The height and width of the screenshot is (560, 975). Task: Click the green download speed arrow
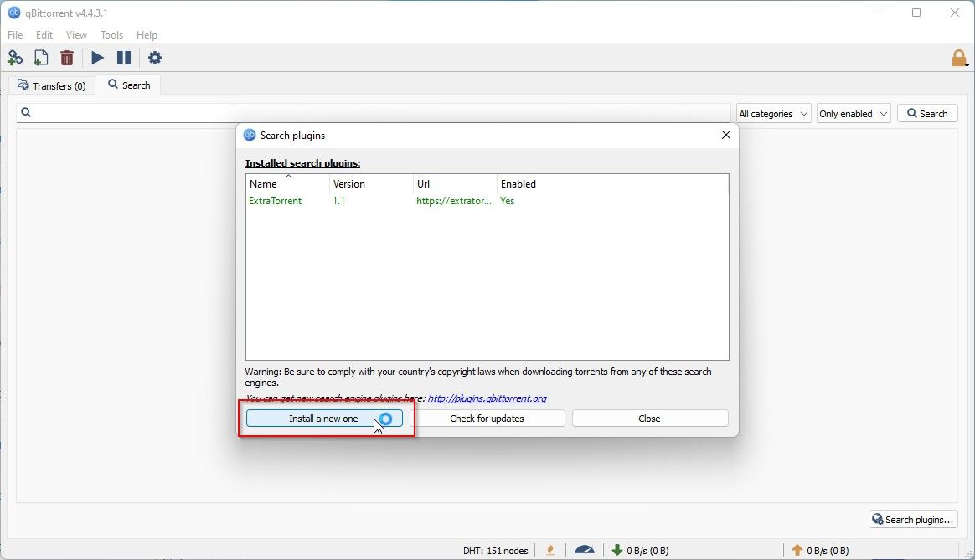(x=616, y=550)
